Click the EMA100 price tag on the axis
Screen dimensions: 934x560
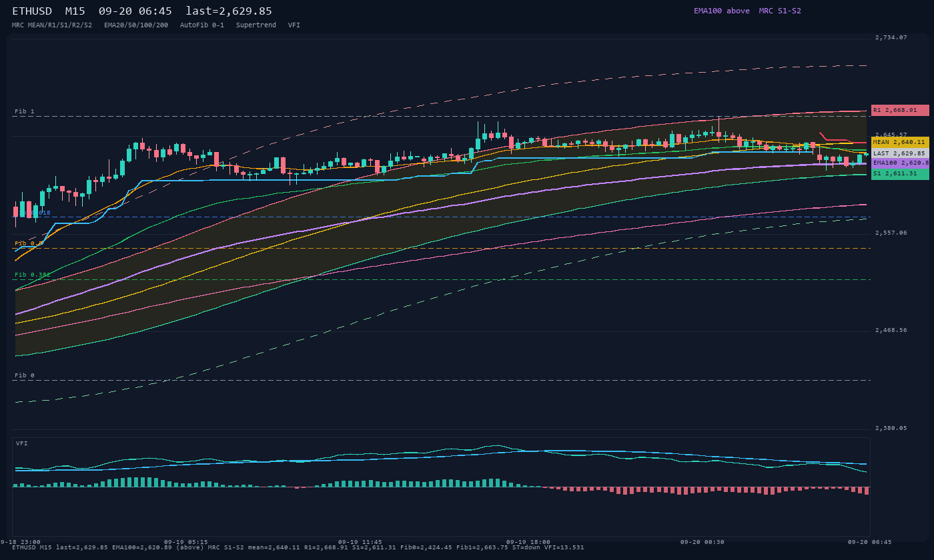click(900, 163)
